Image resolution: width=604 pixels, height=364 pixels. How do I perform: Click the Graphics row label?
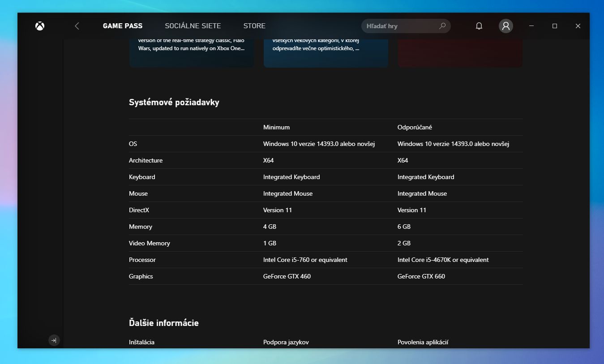pos(141,276)
